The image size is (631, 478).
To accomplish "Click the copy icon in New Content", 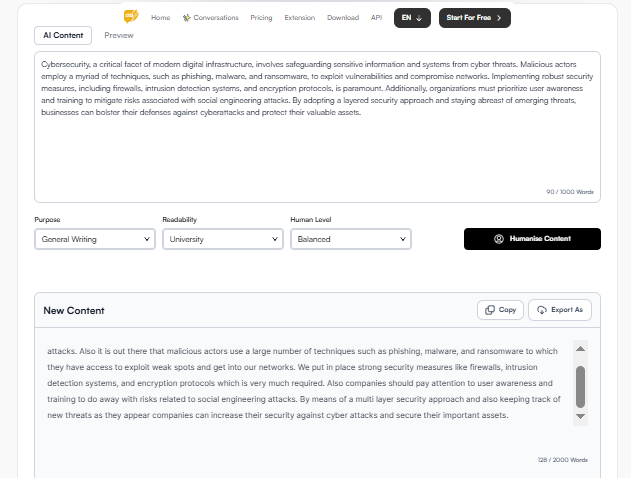I will (x=490, y=310).
